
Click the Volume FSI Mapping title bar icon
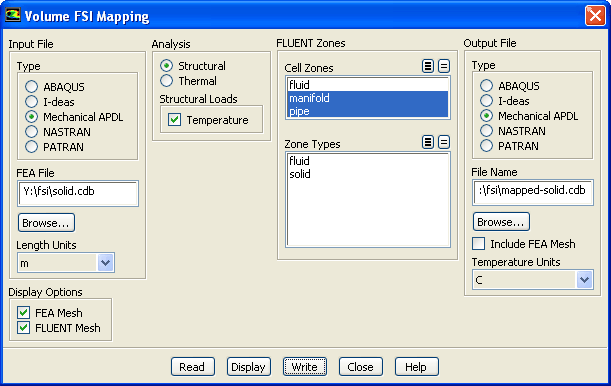pyautogui.click(x=12, y=16)
